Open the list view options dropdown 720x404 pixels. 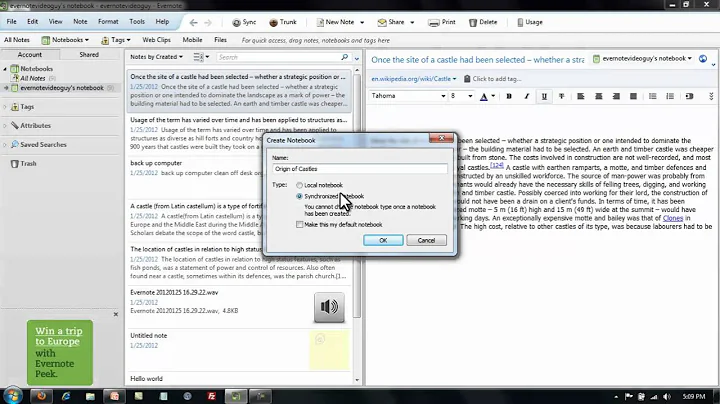(x=201, y=57)
